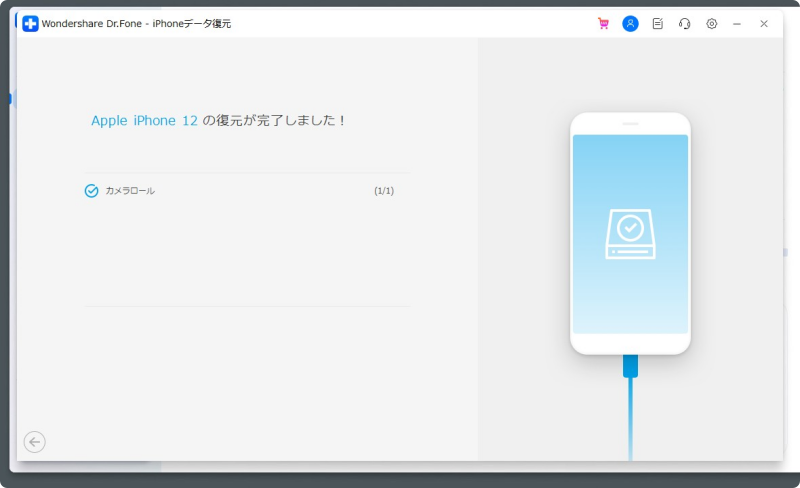Open the feedback notes icon
The width and height of the screenshot is (800, 488).
(658, 23)
